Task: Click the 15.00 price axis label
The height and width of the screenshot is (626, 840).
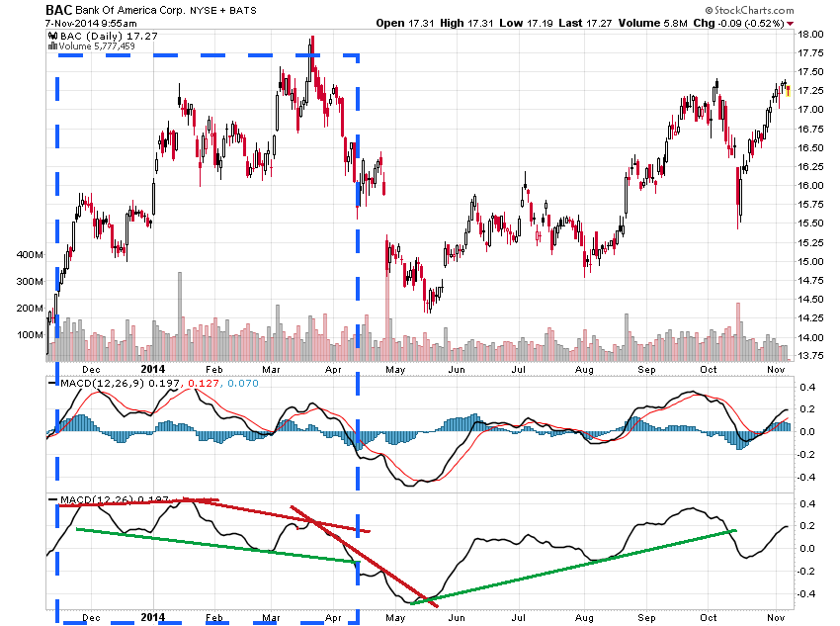Action: click(810, 261)
